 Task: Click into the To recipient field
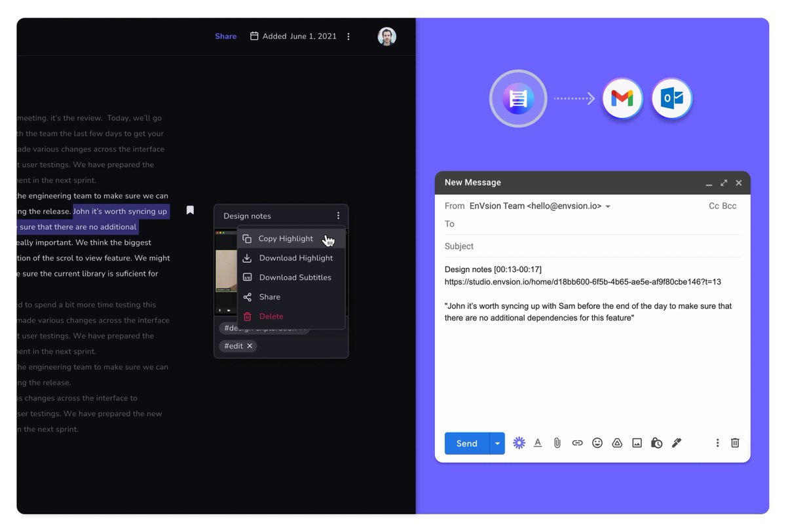pos(593,224)
